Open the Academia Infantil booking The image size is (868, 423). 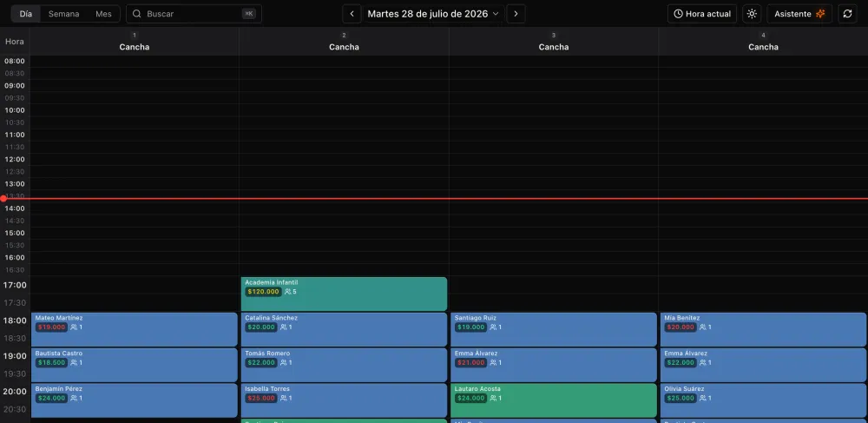[344, 294]
